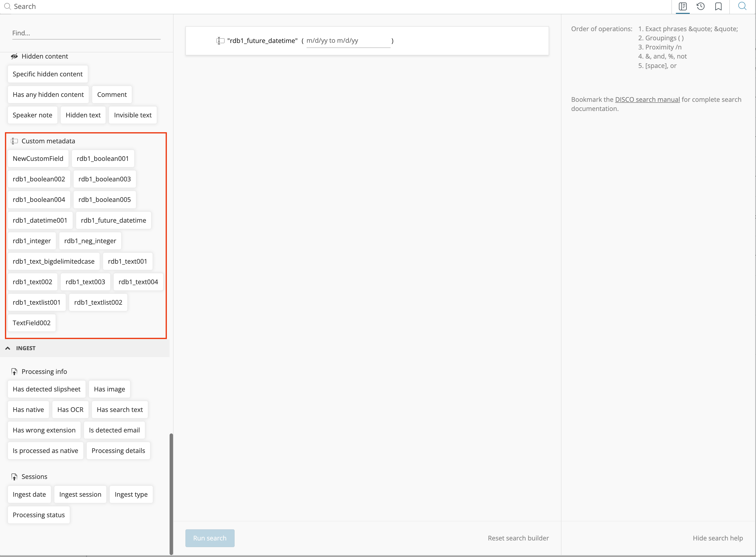Open saved searches bookmark icon
Viewport: 756px width, 557px height.
coord(719,6)
